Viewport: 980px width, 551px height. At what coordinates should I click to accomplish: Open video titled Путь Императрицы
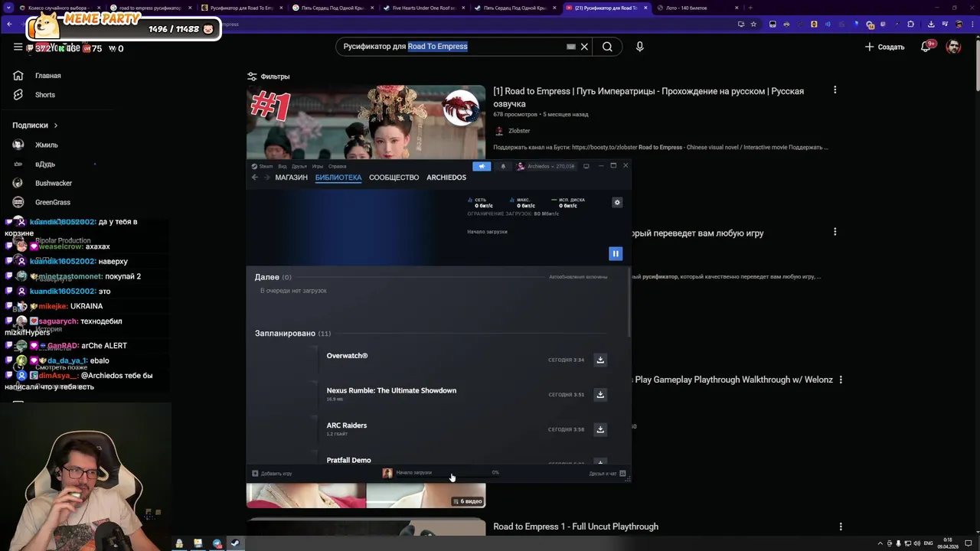648,97
